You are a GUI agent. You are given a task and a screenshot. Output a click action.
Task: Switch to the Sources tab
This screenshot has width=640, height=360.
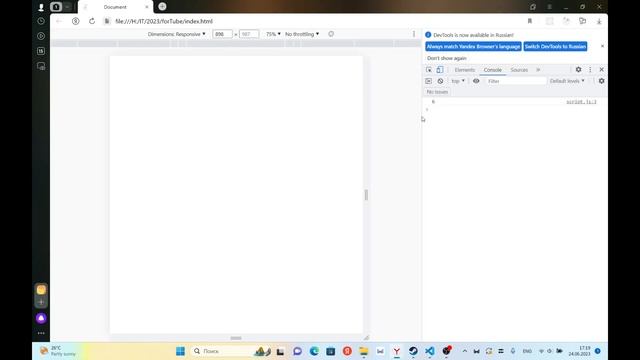(519, 70)
